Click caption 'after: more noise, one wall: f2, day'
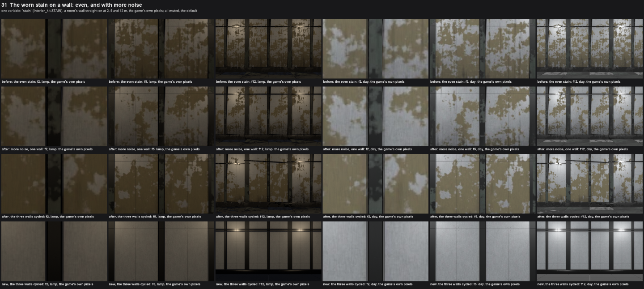The width and height of the screenshot is (644, 289). pyautogui.click(x=368, y=149)
